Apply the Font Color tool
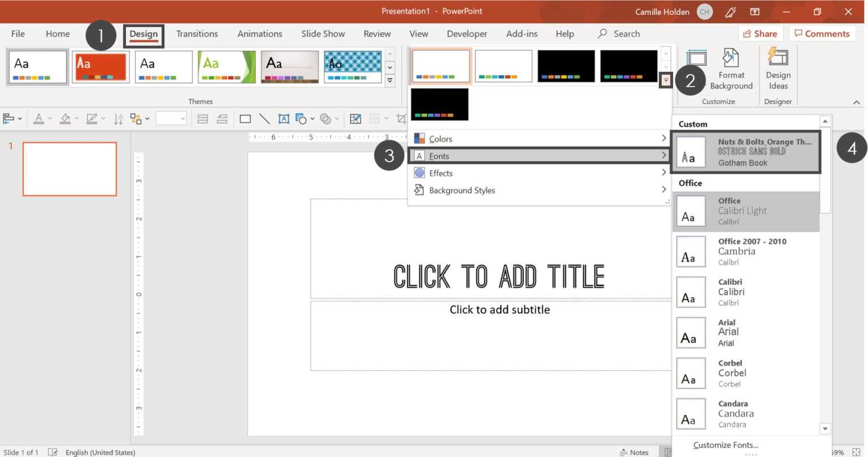The width and height of the screenshot is (868, 457). pos(38,119)
